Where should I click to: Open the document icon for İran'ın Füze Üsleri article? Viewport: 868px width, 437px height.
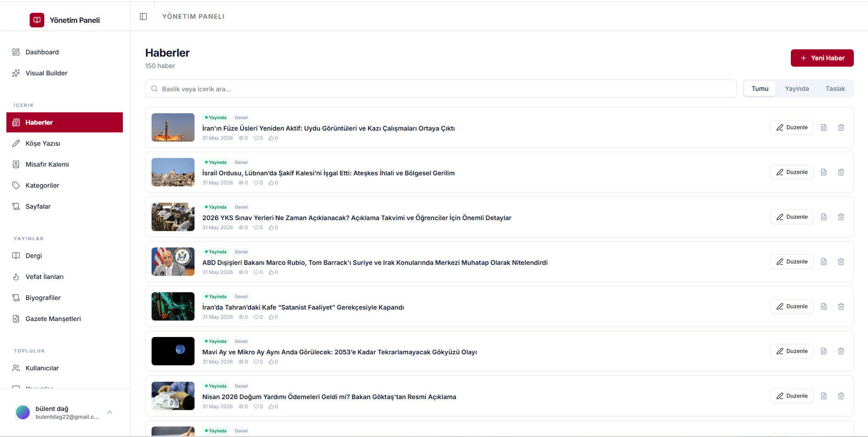coord(824,127)
